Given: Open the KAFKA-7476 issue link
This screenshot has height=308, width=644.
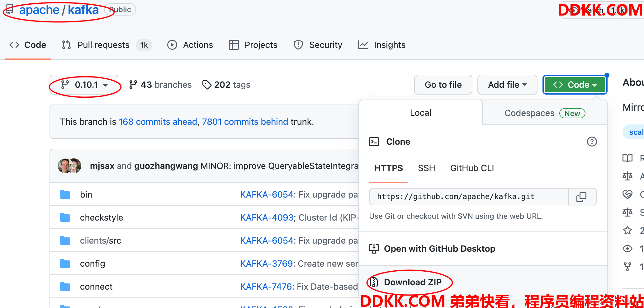Looking at the screenshot, I should click(x=266, y=287).
